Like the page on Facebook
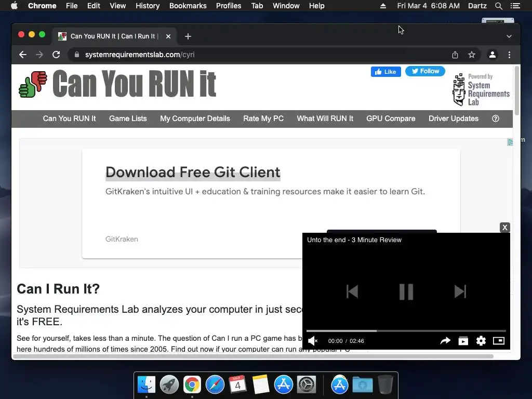 click(x=386, y=72)
